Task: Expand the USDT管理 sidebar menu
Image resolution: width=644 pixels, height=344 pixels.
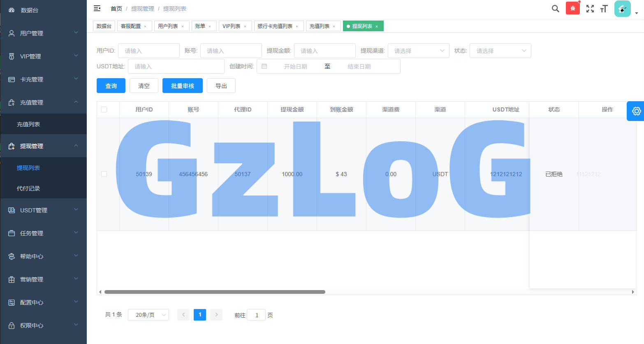Action: [43, 210]
